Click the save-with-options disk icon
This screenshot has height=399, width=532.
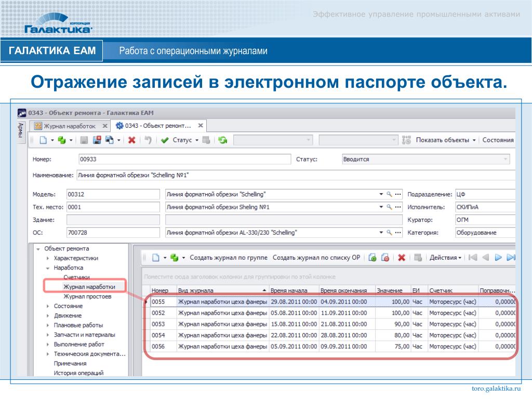pyautogui.click(x=109, y=140)
